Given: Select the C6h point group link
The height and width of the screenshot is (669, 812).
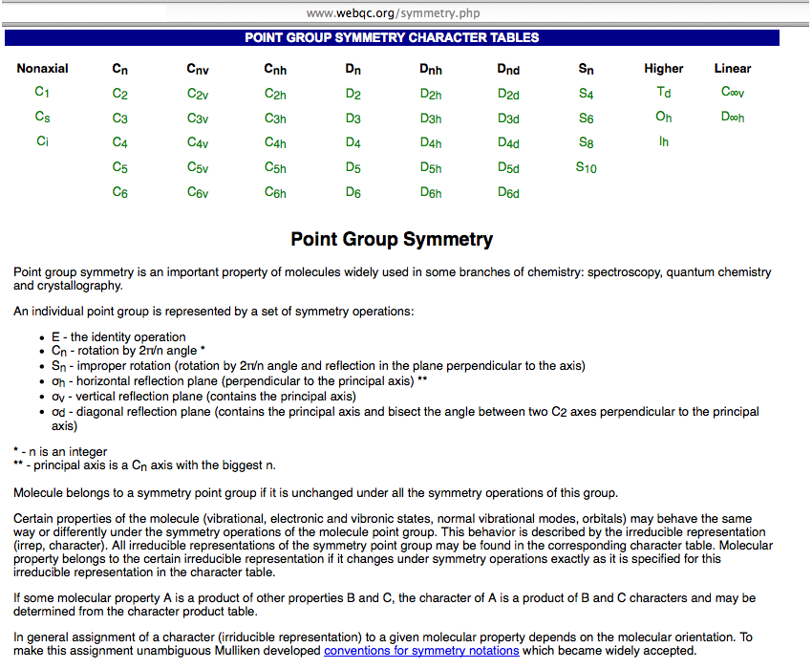Looking at the screenshot, I should 275,192.
